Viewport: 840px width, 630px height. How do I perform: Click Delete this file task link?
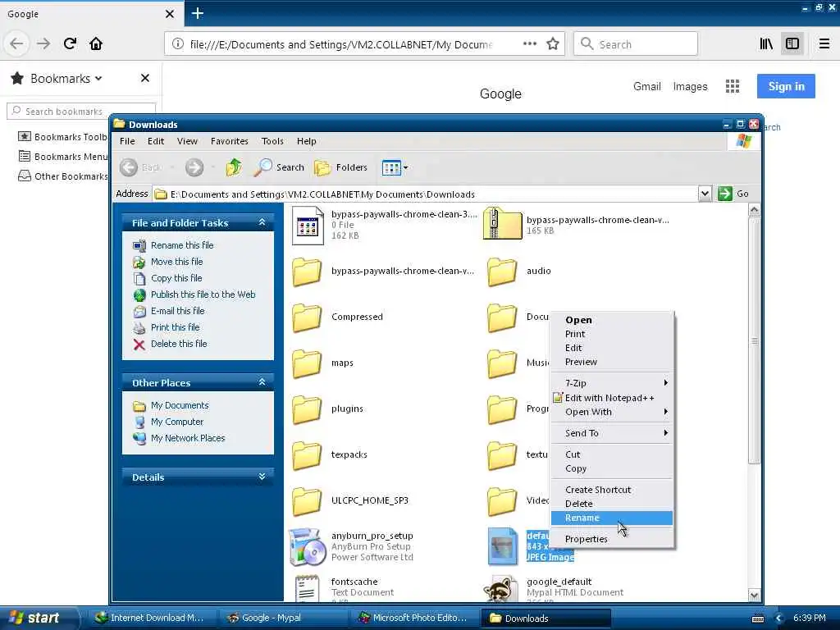(179, 344)
